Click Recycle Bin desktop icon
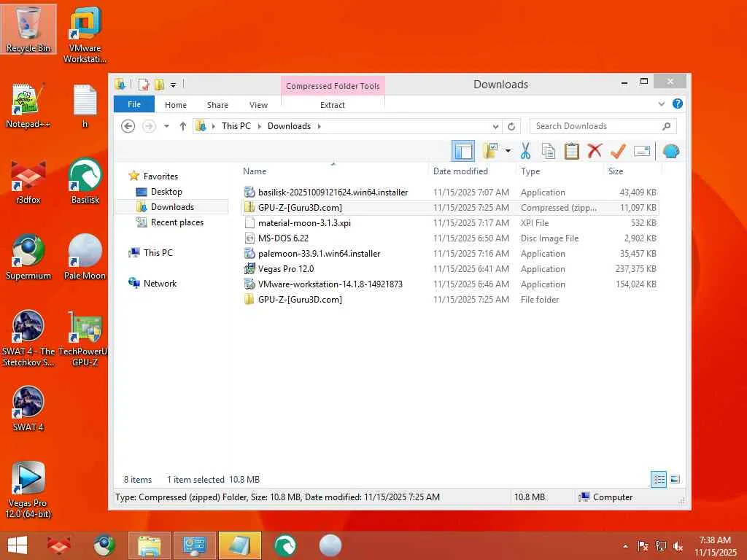This screenshot has height=560, width=747. point(28,29)
